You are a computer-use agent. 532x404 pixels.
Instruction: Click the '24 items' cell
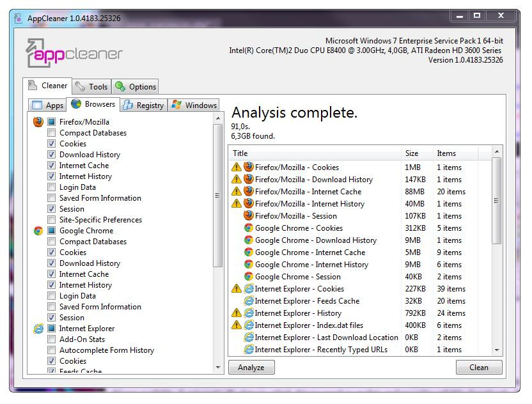click(x=451, y=313)
